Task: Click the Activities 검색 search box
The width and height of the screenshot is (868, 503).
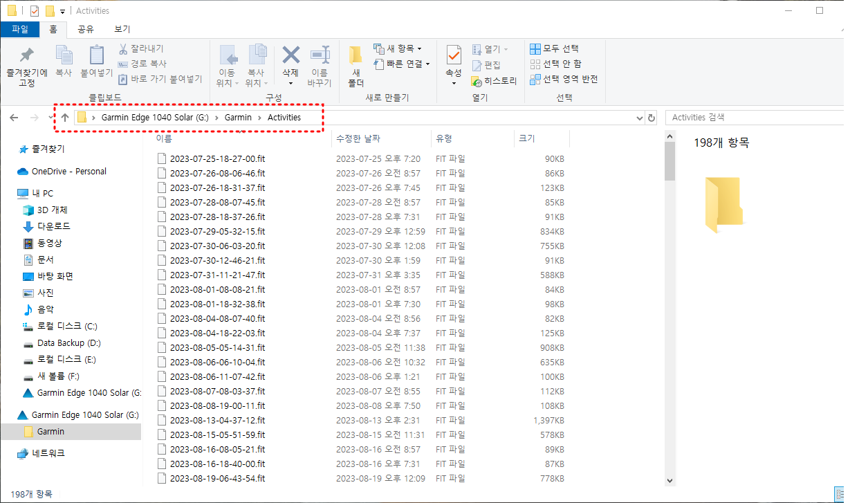Action: 754,118
